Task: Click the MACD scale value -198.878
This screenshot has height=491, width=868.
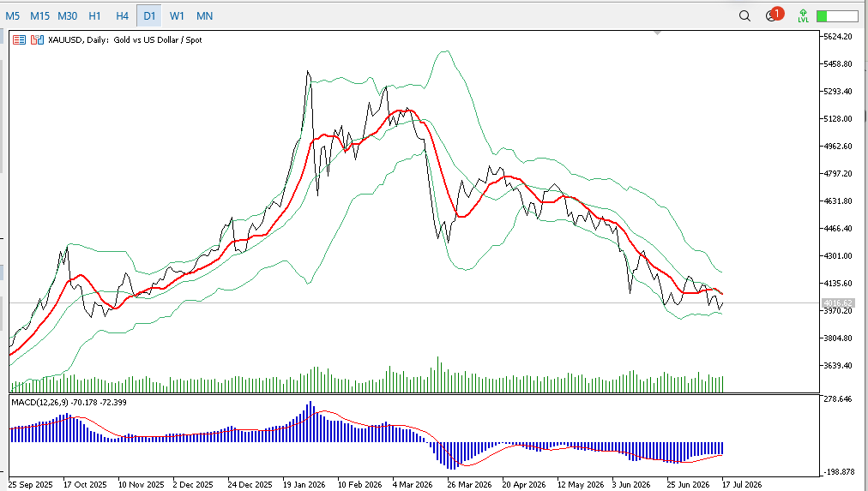Action: 837,472
